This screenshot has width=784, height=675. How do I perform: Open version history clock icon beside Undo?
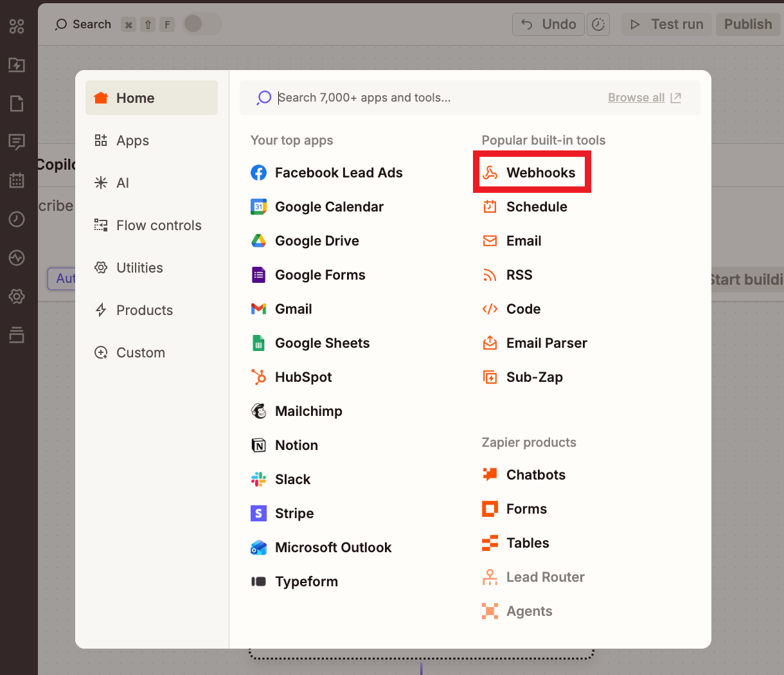(x=598, y=24)
